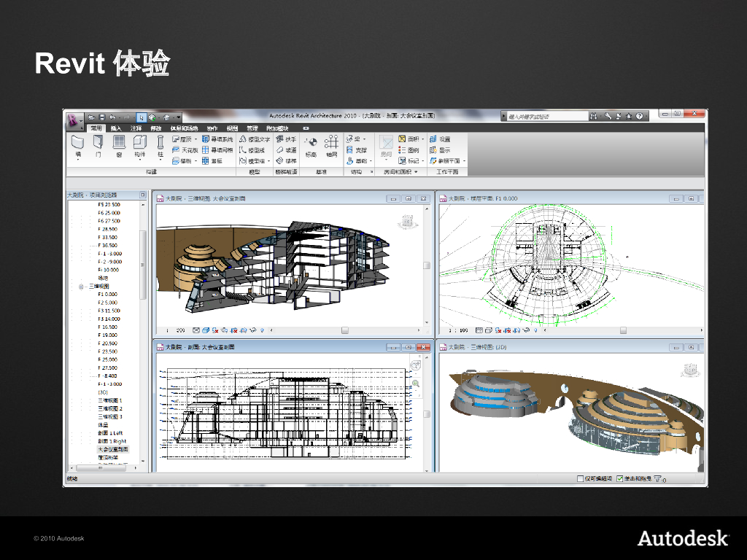Image resolution: width=747 pixels, height=560 pixels.
Task: Switch to the 插入 ribbon tab
Action: click(x=116, y=128)
